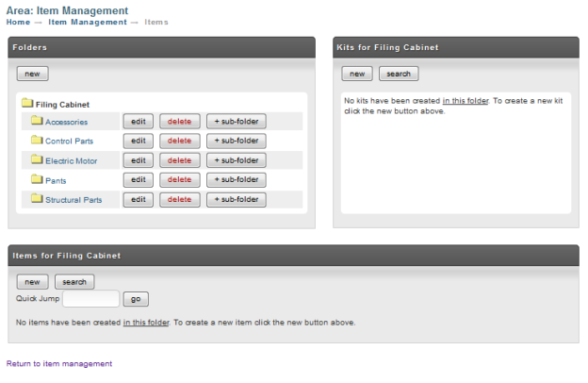The width and height of the screenshot is (588, 383).
Task: Delete the Pants folder
Action: pos(180,180)
